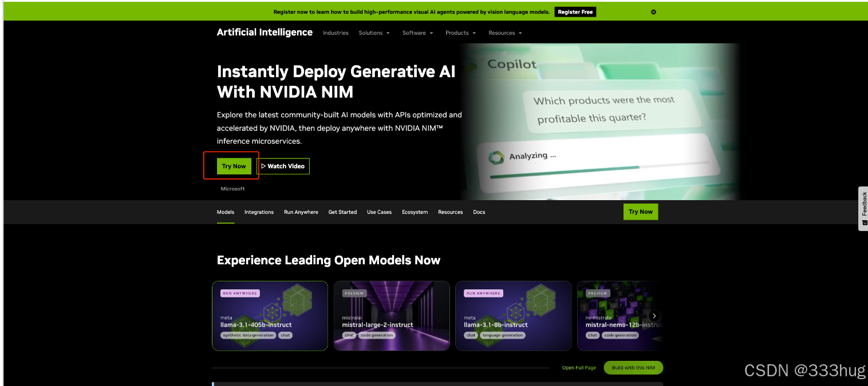Click the PREVIEW badge on mistral-large-2 card
Screen dimensions: 868x386
coord(354,293)
